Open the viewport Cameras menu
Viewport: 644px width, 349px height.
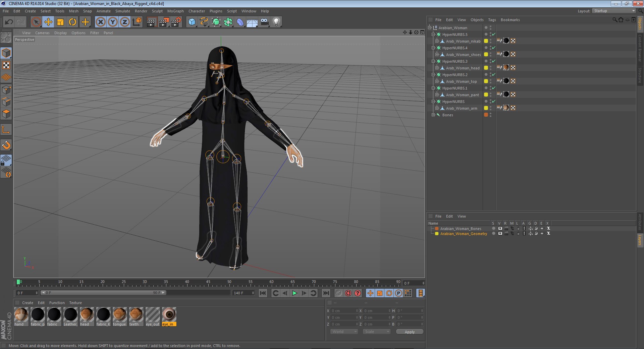pyautogui.click(x=42, y=33)
